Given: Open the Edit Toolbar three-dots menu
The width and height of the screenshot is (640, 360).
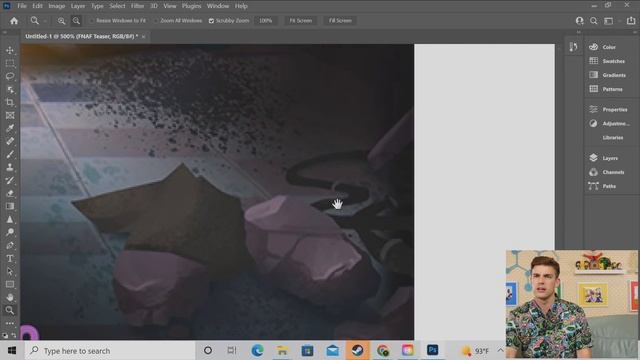Looking at the screenshot, I should tap(10, 323).
